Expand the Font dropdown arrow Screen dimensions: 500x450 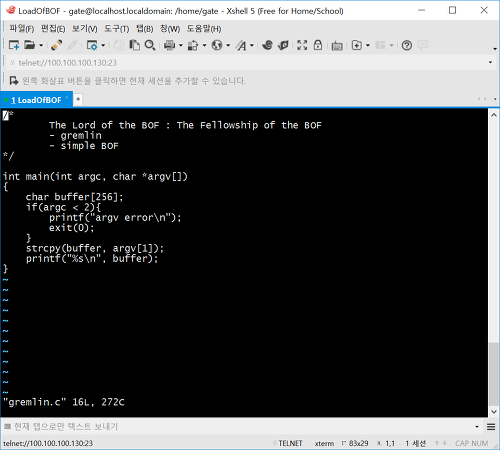click(x=252, y=45)
